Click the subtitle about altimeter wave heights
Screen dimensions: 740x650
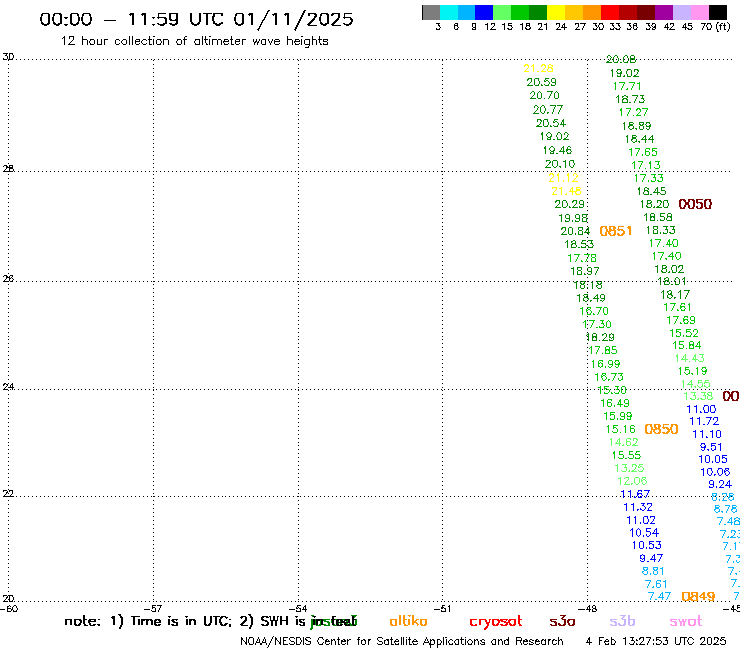(194, 41)
